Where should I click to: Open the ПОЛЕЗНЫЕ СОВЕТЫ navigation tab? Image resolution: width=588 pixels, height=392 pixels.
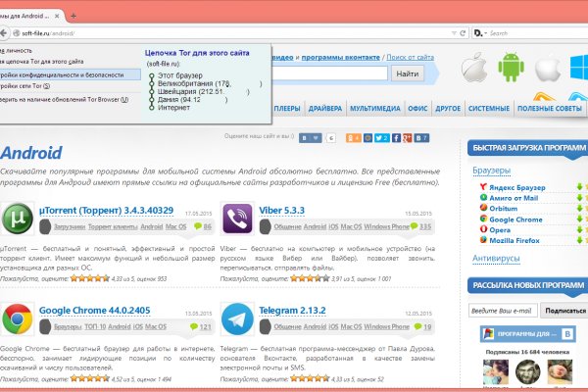click(x=550, y=109)
